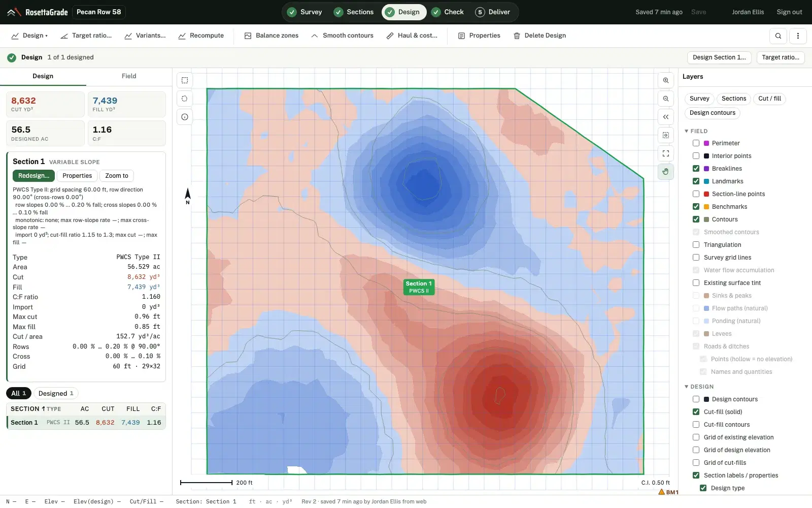Enable the Triangulation layer

pos(696,245)
